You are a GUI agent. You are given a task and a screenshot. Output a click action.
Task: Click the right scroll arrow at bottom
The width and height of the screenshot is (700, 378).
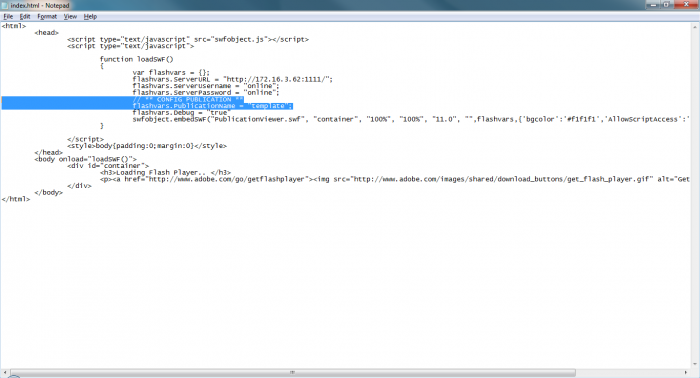(x=686, y=372)
